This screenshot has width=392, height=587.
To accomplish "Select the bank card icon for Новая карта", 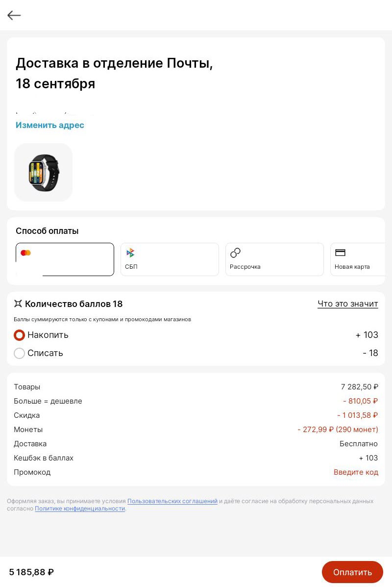I will click(340, 253).
